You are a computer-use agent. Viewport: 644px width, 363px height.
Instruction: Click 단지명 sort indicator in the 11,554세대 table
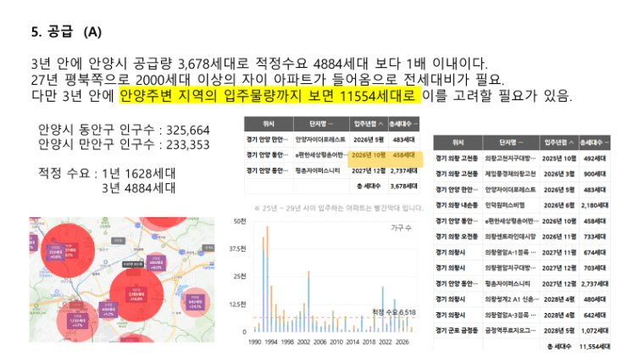pyautogui.click(x=521, y=142)
